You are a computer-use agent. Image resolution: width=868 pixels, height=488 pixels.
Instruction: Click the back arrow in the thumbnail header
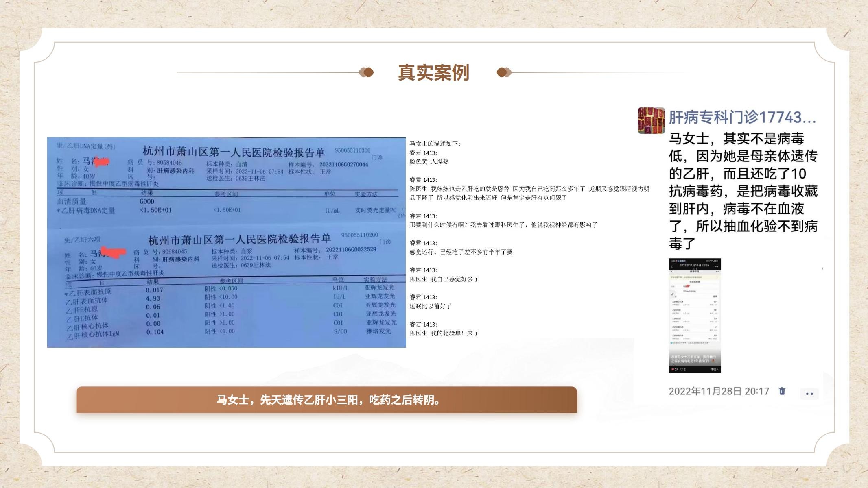coord(671,267)
